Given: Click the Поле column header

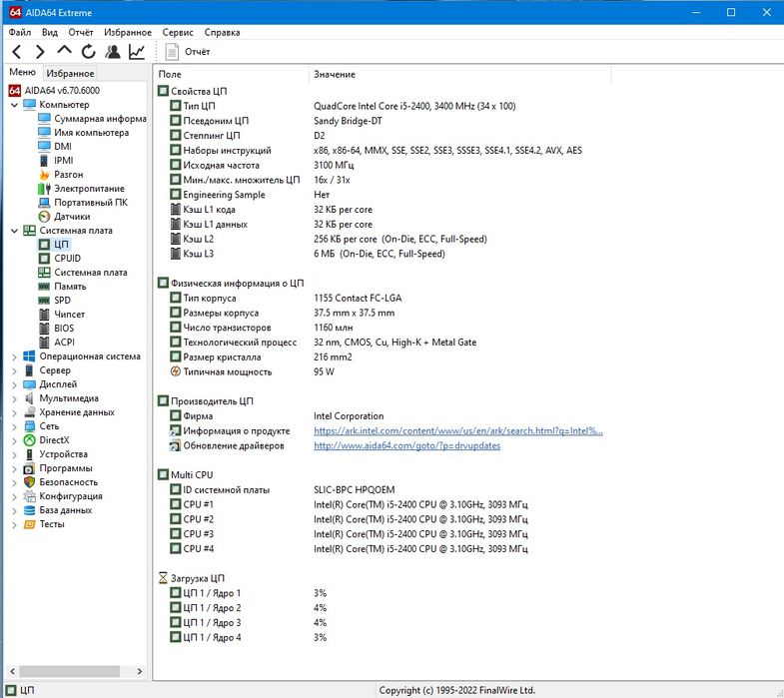Looking at the screenshot, I should [231, 75].
